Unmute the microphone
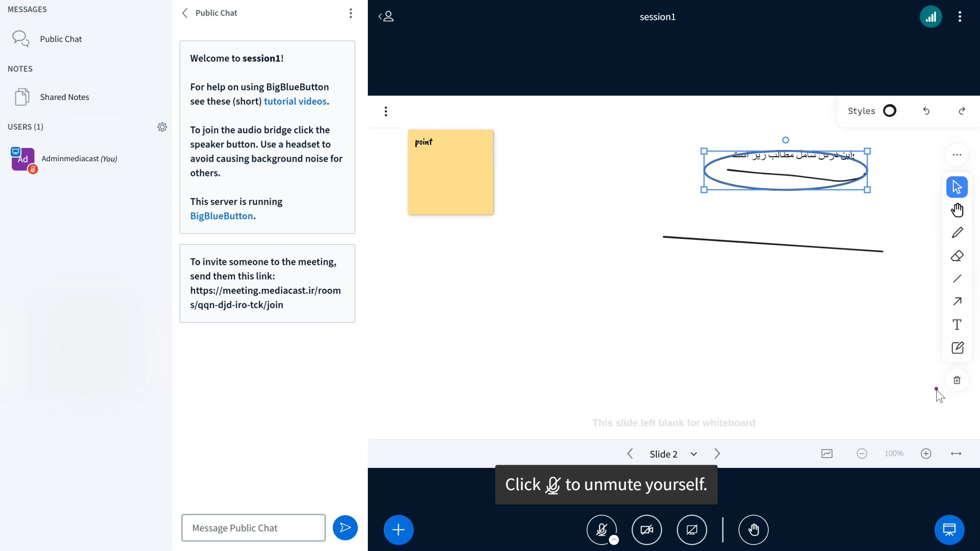 (x=601, y=530)
